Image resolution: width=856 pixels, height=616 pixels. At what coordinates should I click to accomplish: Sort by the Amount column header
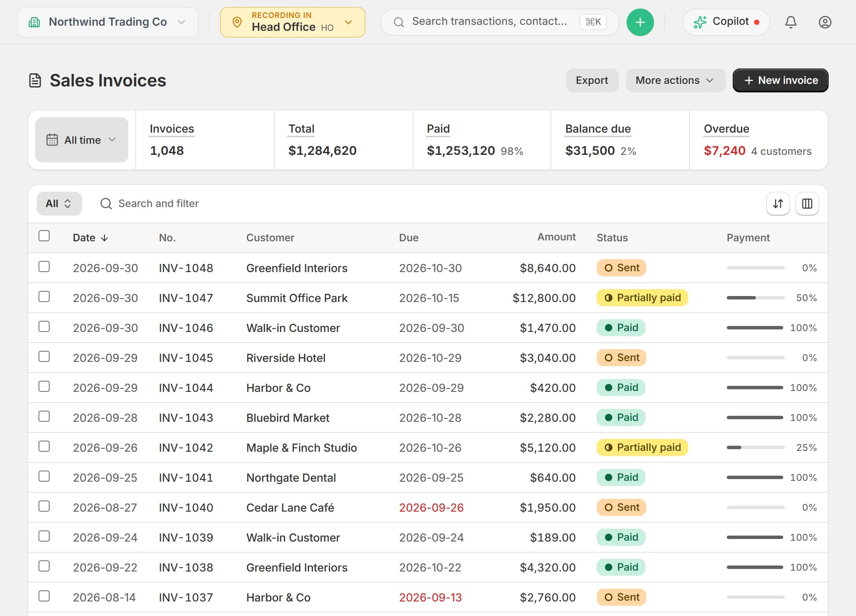tap(556, 237)
